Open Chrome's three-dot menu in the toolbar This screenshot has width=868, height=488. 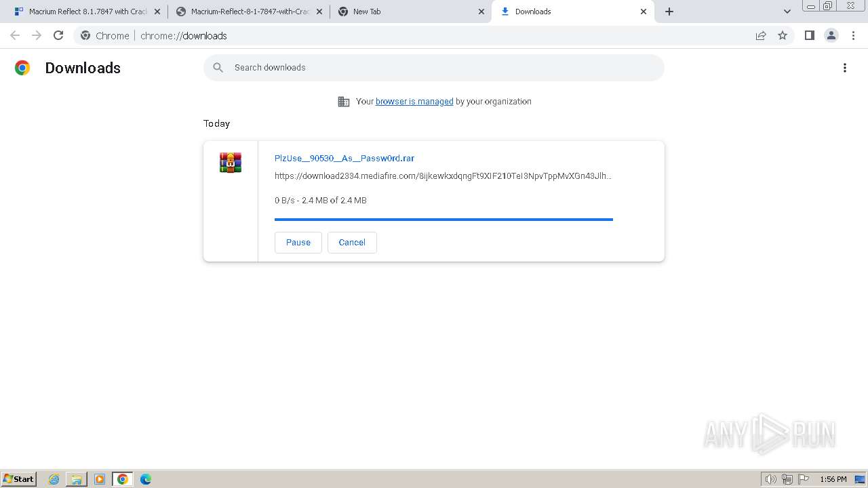coord(853,35)
